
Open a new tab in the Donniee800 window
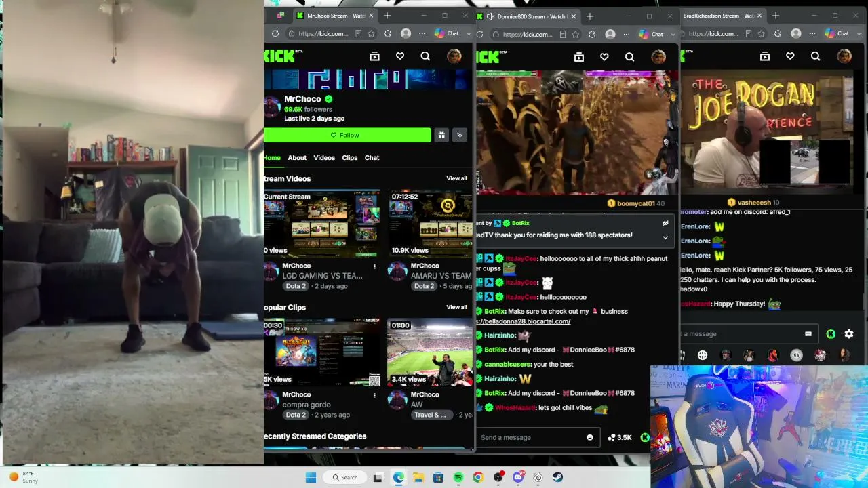pos(589,16)
